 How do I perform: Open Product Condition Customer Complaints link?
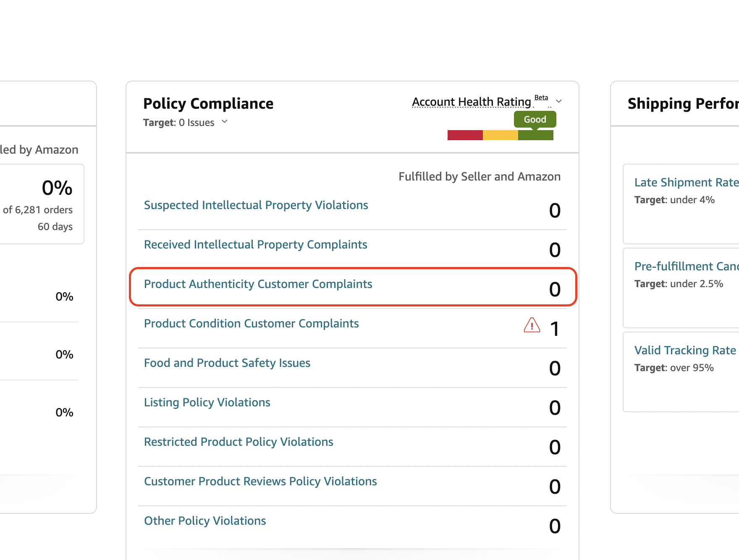(251, 324)
